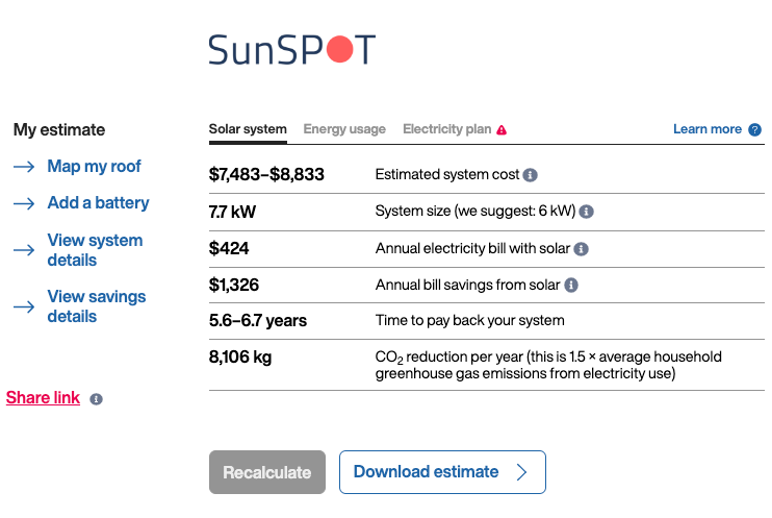
Task: Click the System size (we suggest: 6 kW) label
Action: tap(475, 211)
